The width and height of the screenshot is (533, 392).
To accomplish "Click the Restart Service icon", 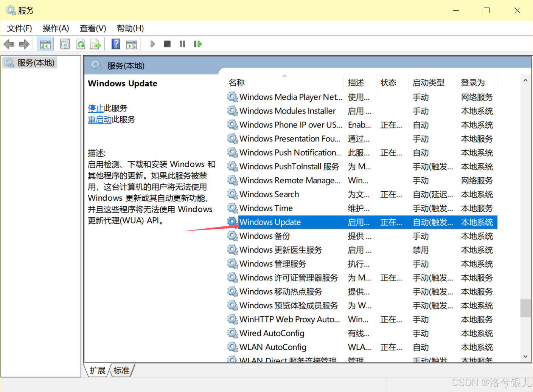I will pyautogui.click(x=198, y=44).
